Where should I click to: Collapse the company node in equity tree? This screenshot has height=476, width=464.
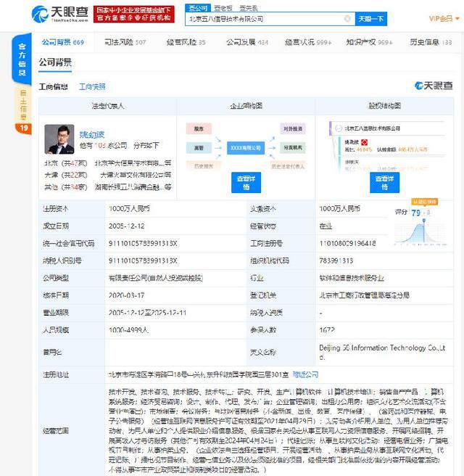pos(339,128)
